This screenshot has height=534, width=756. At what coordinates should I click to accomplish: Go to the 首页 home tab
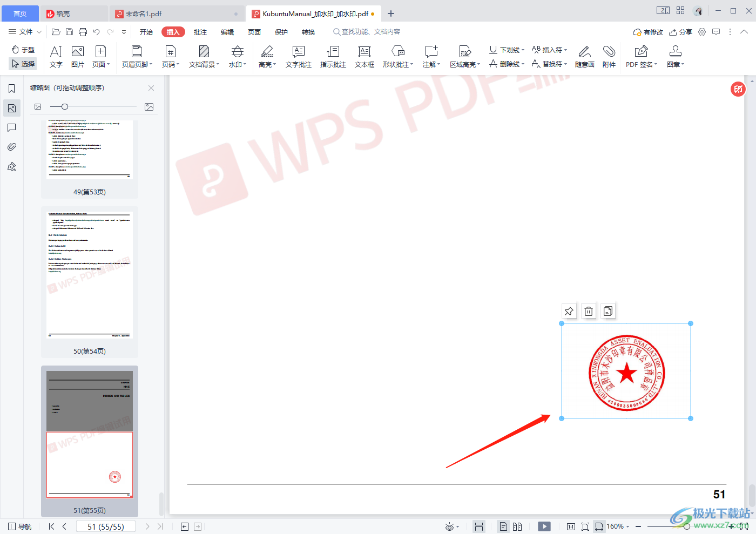20,13
